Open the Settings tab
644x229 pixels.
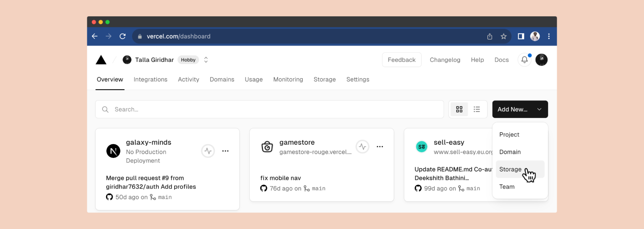[358, 79]
